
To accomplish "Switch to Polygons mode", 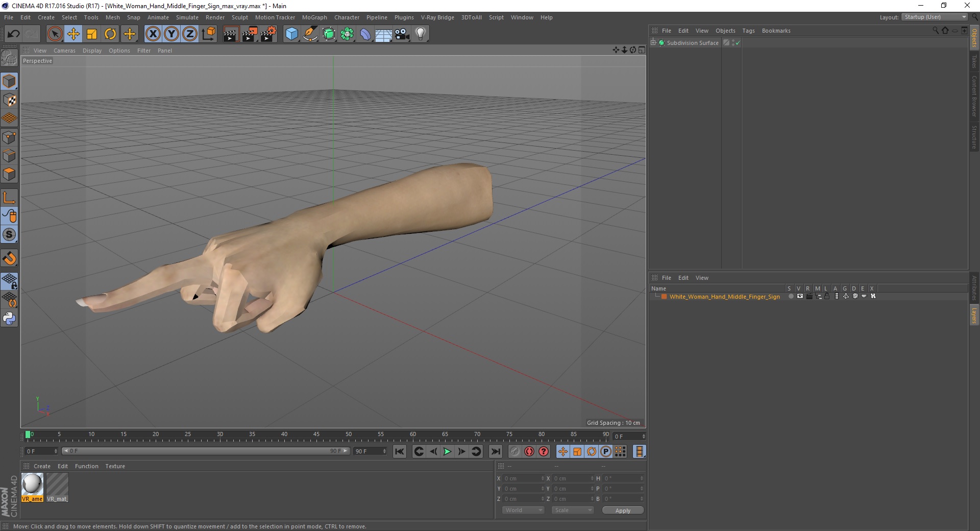I will coord(9,174).
